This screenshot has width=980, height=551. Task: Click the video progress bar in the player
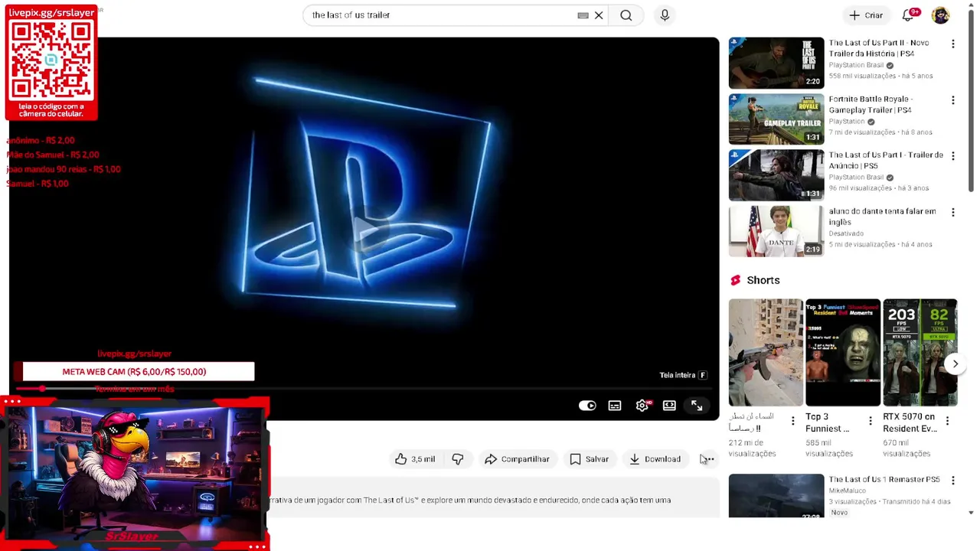[x=364, y=390]
